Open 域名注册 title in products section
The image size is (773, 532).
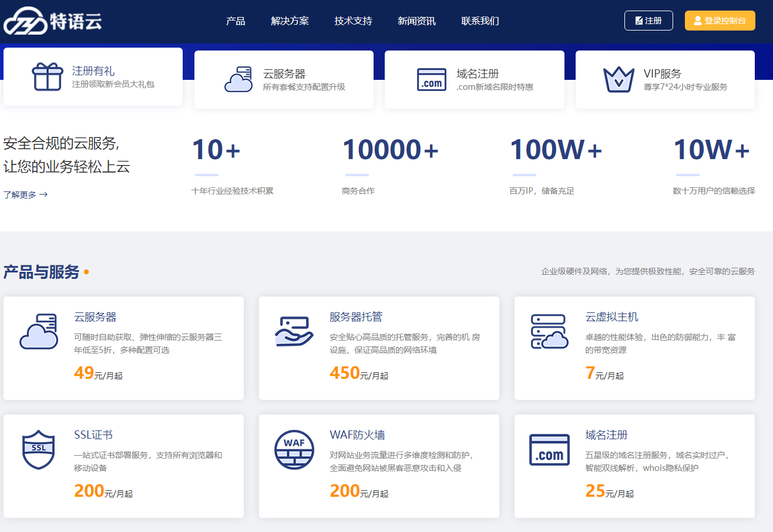[x=606, y=435]
